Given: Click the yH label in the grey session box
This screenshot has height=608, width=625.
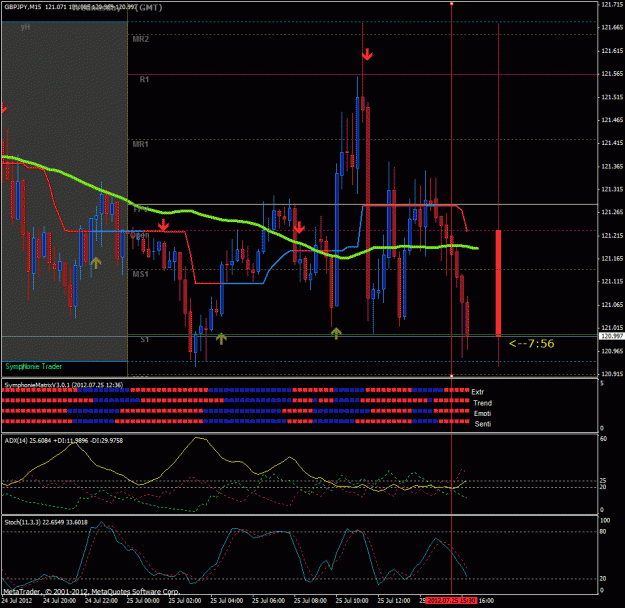Looking at the screenshot, I should click(25, 27).
